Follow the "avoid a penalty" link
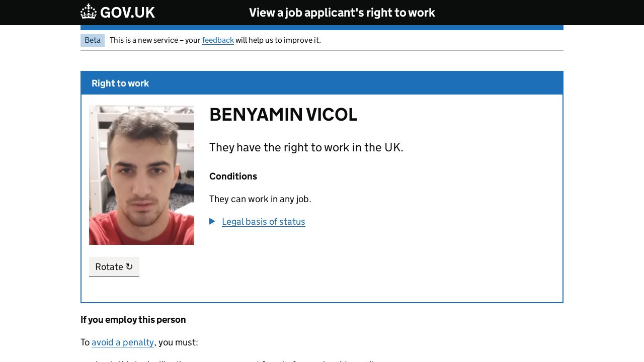 point(123,342)
